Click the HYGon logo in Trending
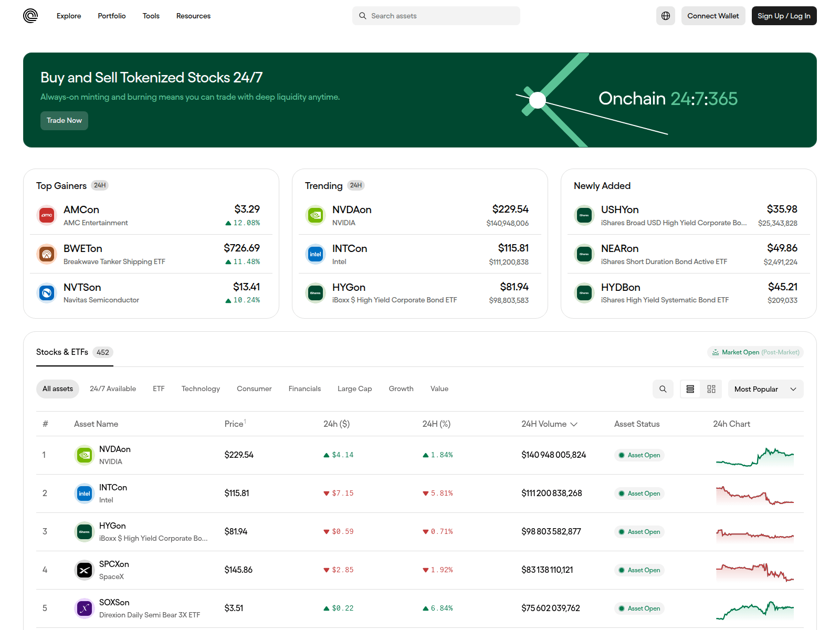 (x=316, y=293)
